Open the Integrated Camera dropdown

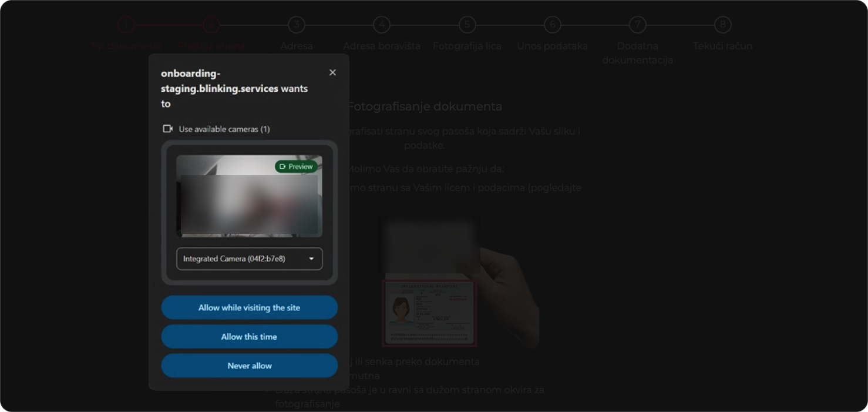[250, 259]
